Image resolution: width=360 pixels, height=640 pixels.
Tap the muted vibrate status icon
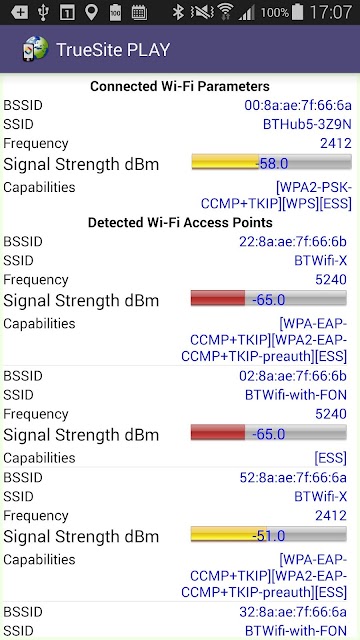[x=202, y=12]
